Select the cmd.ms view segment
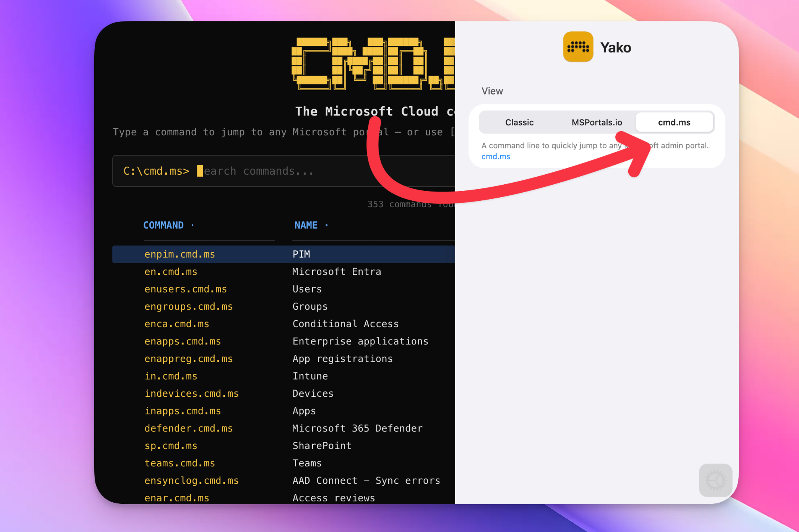799x532 pixels. [x=674, y=122]
